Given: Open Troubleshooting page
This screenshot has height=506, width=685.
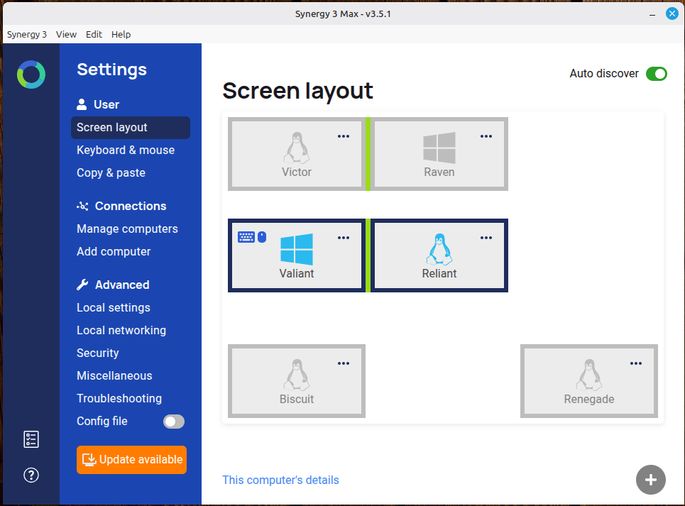Looking at the screenshot, I should pyautogui.click(x=119, y=398).
